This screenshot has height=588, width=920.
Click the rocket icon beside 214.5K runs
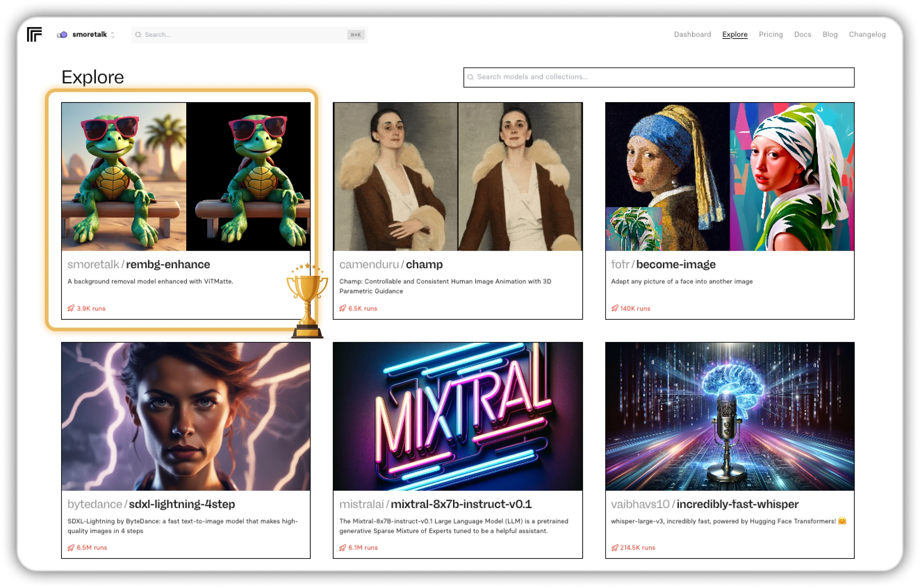coord(614,547)
